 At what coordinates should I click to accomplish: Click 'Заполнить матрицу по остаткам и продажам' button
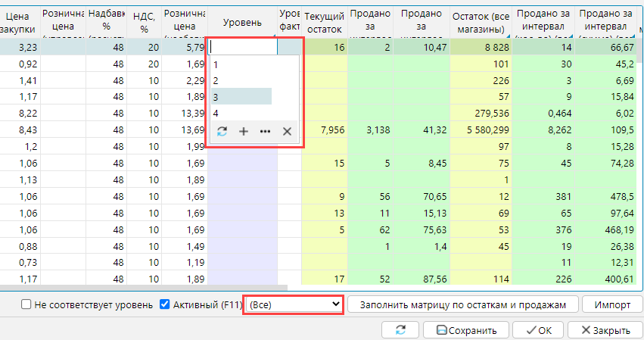(463, 304)
